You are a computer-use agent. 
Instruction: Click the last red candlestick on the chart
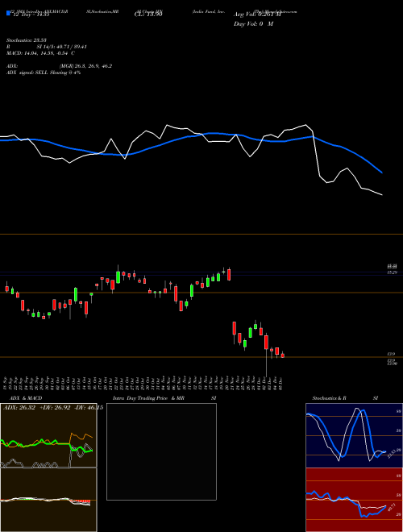283,355
